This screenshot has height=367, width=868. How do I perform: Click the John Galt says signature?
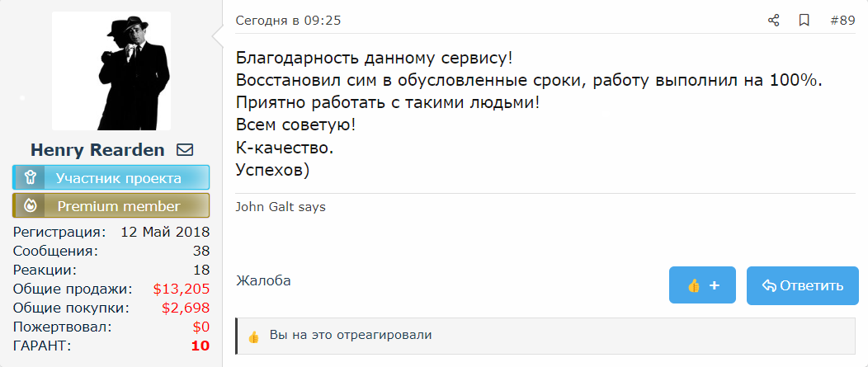coord(281,207)
